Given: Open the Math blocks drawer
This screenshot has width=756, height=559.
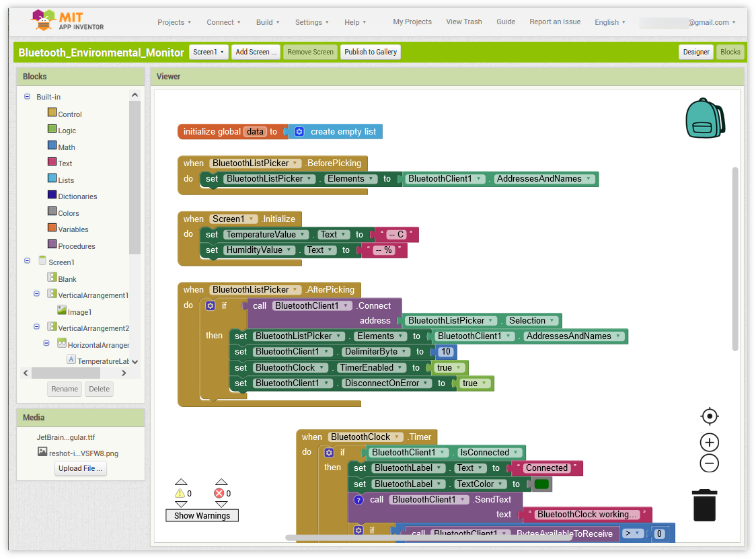Looking at the screenshot, I should pyautogui.click(x=61, y=147).
